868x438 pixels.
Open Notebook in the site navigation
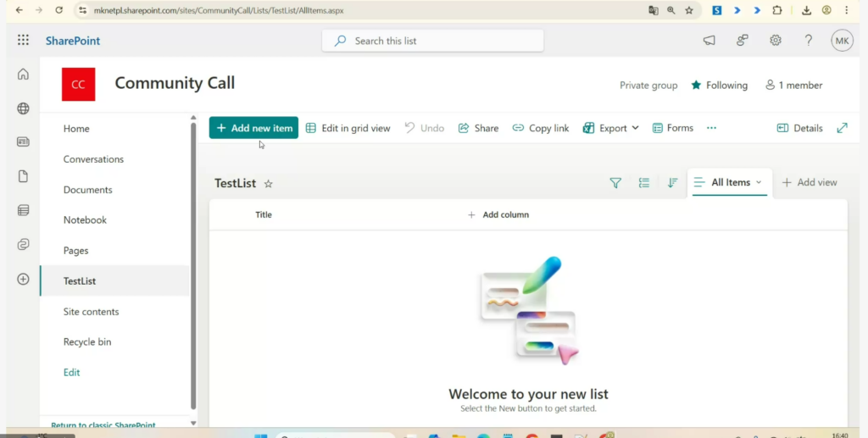click(x=85, y=220)
